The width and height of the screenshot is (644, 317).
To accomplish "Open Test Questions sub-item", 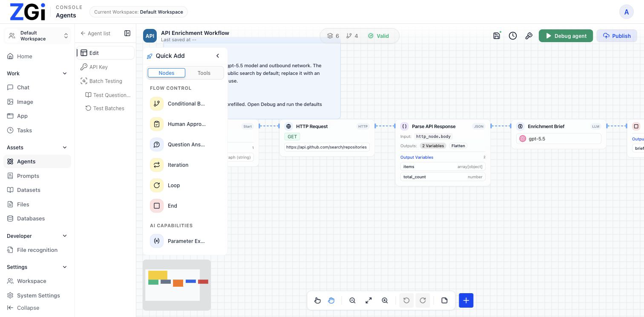I will [x=108, y=95].
